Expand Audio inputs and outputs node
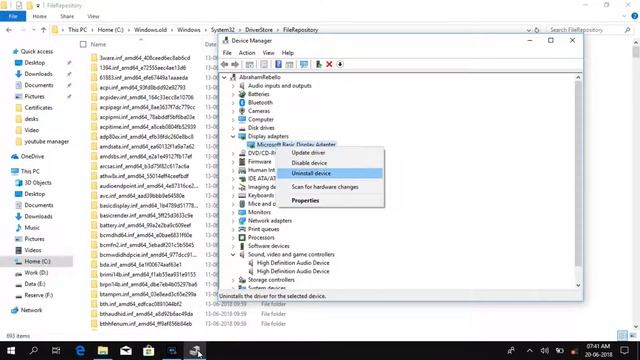 pyautogui.click(x=233, y=86)
